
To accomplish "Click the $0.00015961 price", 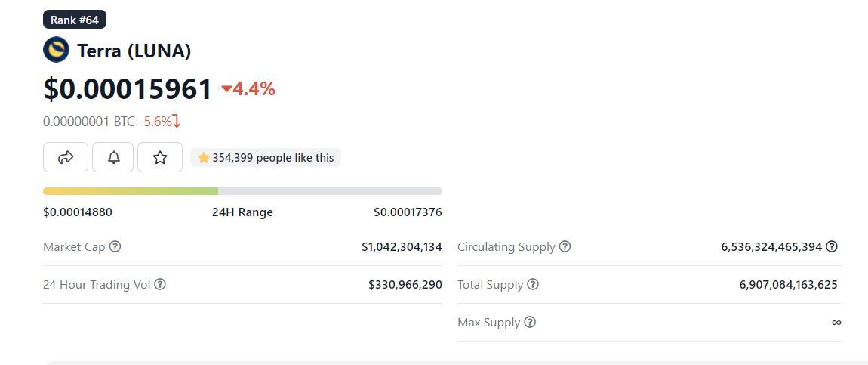I will [128, 89].
